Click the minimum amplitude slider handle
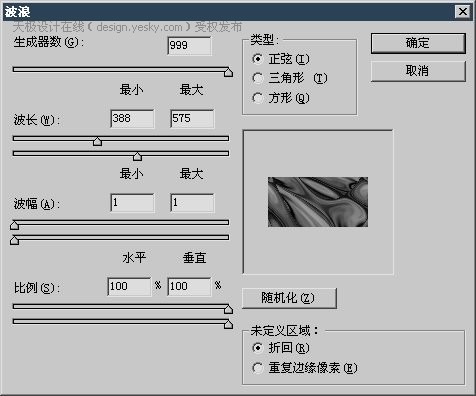This screenshot has height=396, width=476. click(14, 225)
